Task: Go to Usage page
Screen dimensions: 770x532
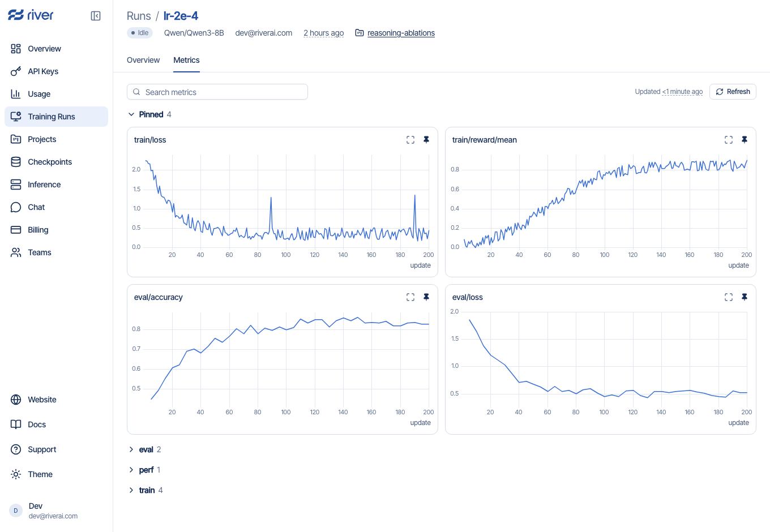Action: click(56, 94)
